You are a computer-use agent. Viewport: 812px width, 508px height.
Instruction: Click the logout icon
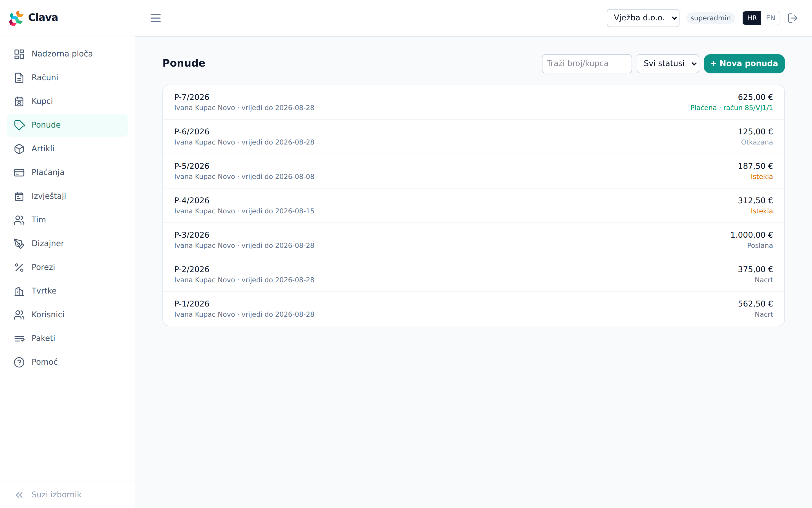coord(793,18)
